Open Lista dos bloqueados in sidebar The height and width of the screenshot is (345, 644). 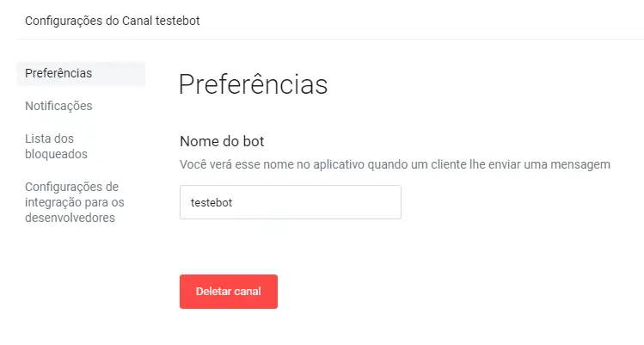57,146
